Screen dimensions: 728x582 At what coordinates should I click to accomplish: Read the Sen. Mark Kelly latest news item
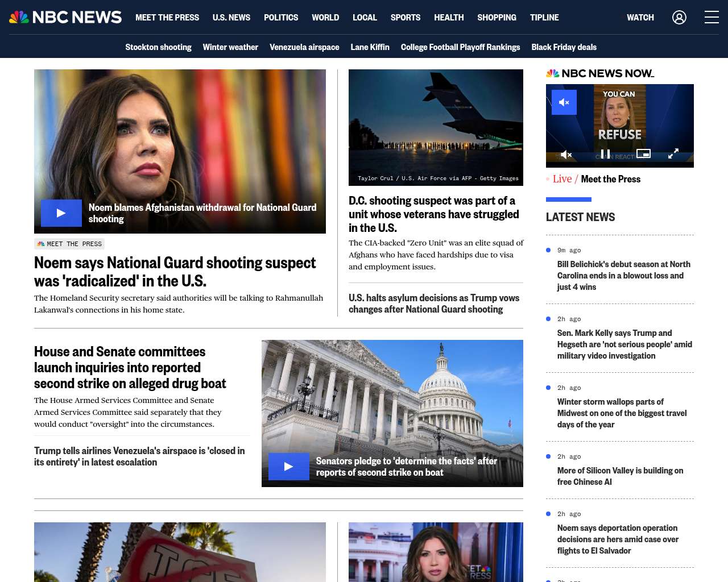pos(624,344)
